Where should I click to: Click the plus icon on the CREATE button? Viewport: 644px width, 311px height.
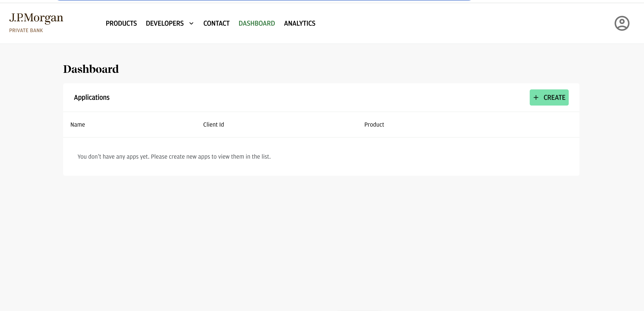[536, 97]
